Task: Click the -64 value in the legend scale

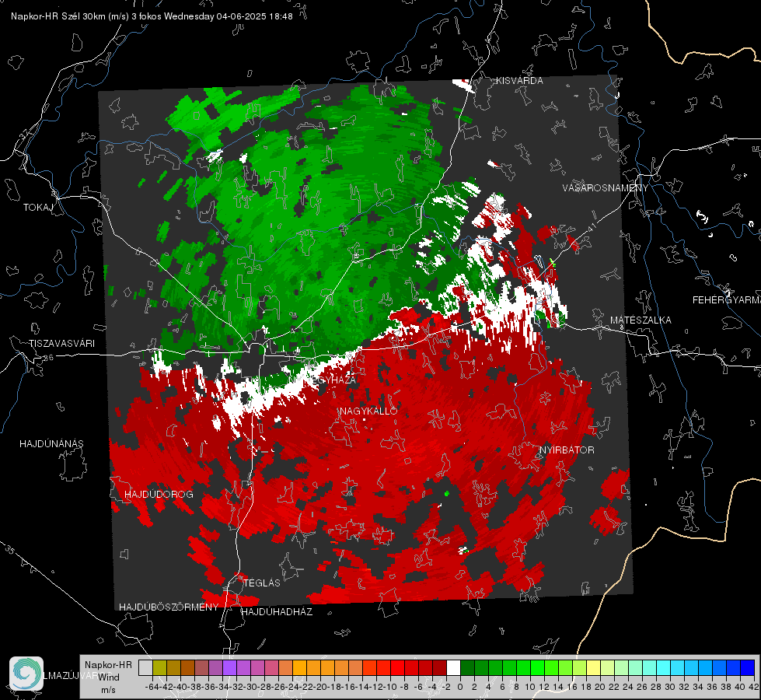Action: click(x=152, y=687)
